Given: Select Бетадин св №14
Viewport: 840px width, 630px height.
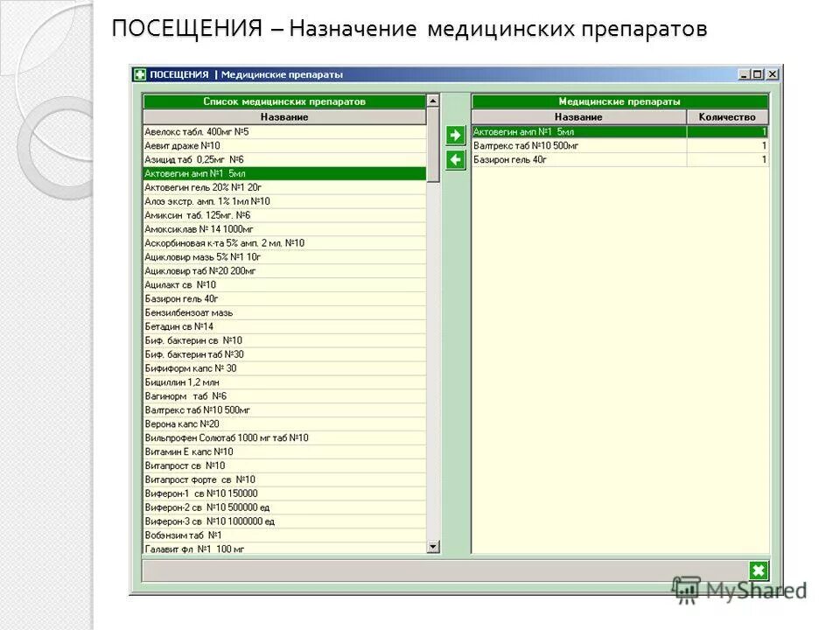Looking at the screenshot, I should (284, 326).
